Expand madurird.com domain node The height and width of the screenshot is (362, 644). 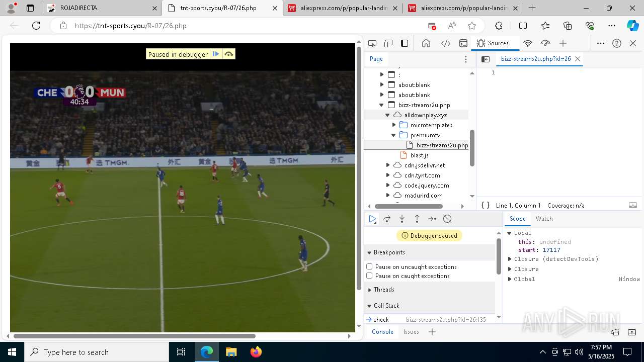pyautogui.click(x=387, y=196)
